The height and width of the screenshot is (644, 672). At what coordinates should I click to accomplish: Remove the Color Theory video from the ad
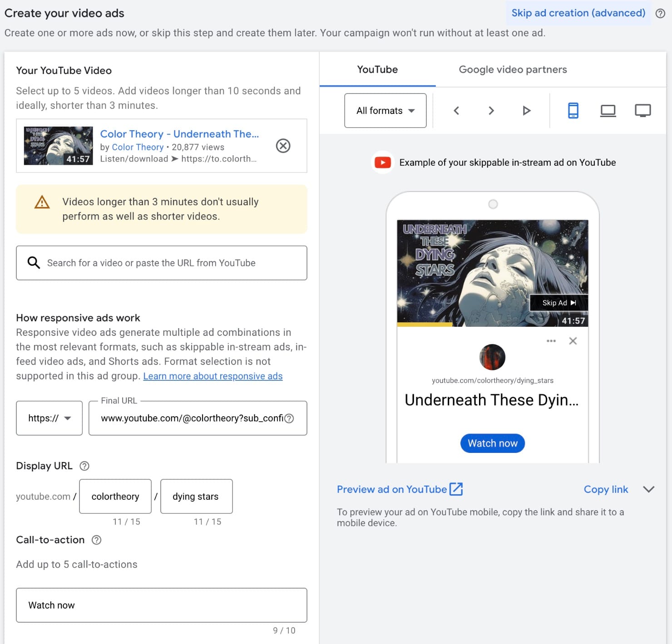283,146
